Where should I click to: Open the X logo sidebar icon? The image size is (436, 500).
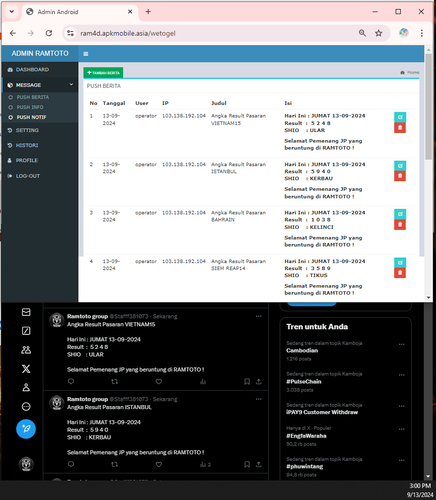click(26, 369)
